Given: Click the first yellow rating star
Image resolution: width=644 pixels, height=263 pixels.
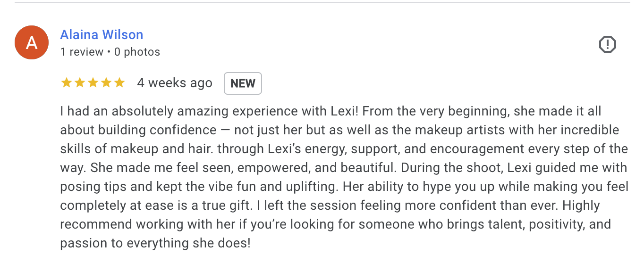Looking at the screenshot, I should [67, 83].
